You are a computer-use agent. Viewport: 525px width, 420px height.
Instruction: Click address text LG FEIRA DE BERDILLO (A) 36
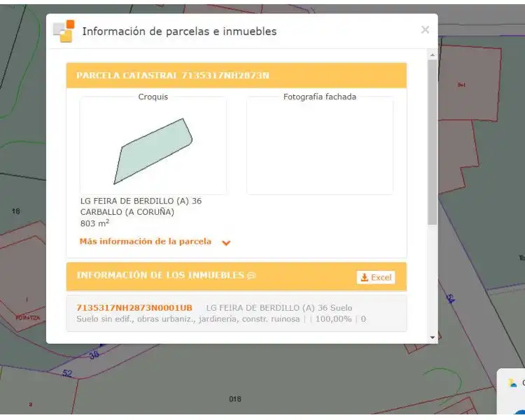coord(141,201)
